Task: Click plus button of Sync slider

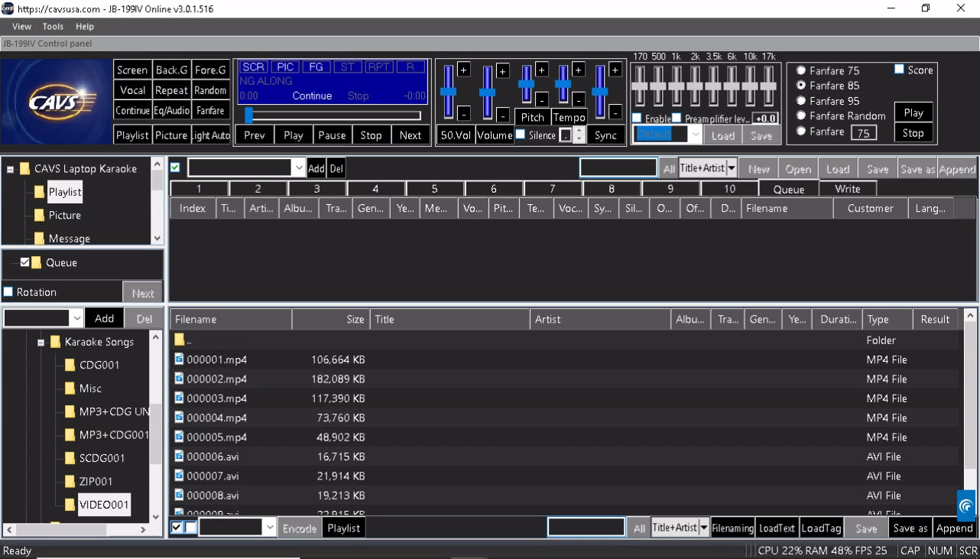Action: pos(615,70)
